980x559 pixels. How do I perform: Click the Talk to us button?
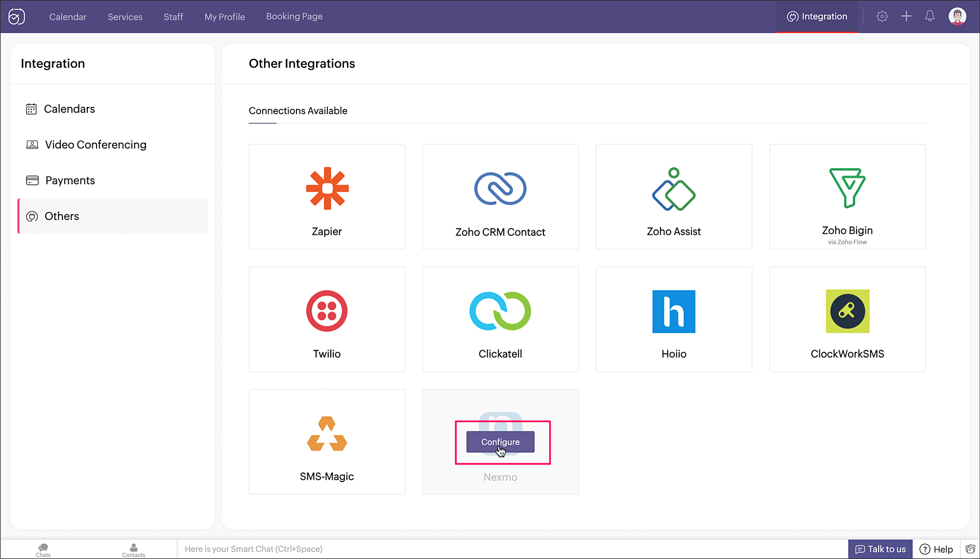tap(880, 549)
